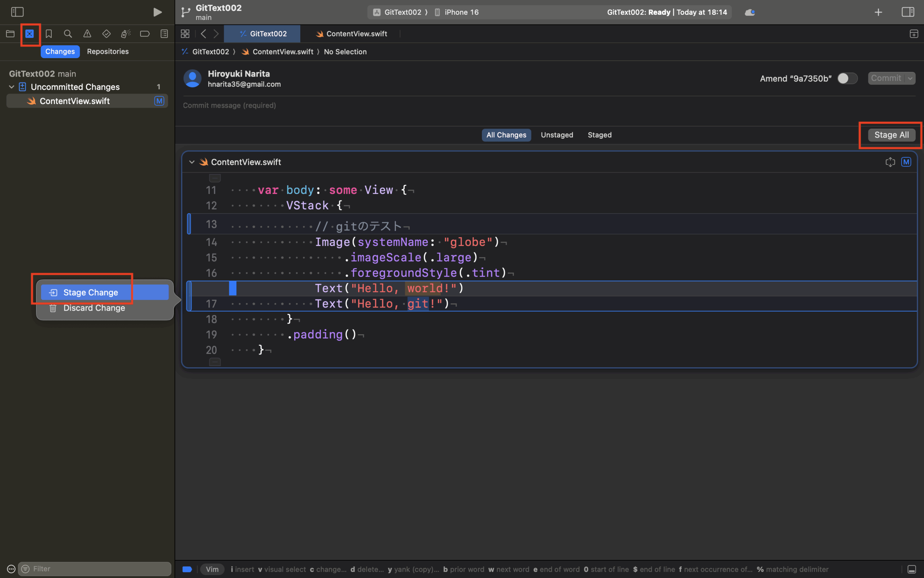Click the branch icon beside GitText002
Viewport: 924px width, 578px height.
[x=186, y=12]
